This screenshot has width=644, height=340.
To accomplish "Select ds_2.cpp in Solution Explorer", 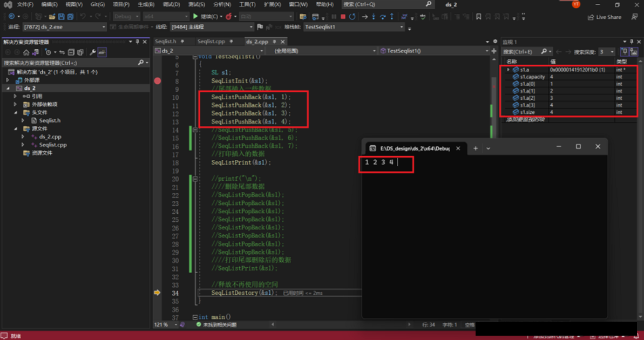I will click(x=50, y=137).
